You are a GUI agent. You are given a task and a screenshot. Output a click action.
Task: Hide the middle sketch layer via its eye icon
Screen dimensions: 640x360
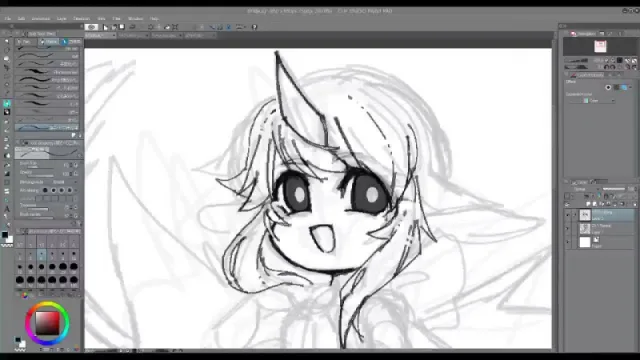tap(567, 229)
